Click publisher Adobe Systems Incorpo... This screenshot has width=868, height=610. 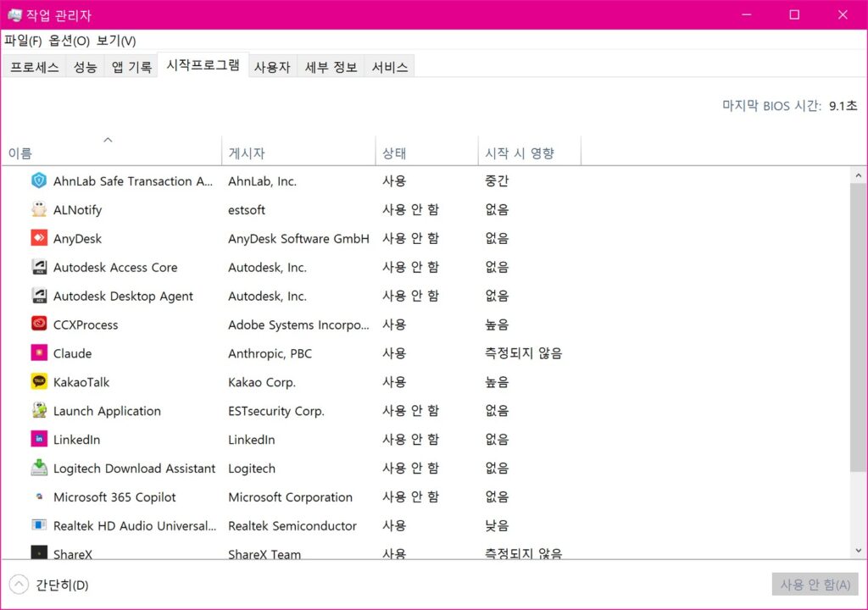298,325
